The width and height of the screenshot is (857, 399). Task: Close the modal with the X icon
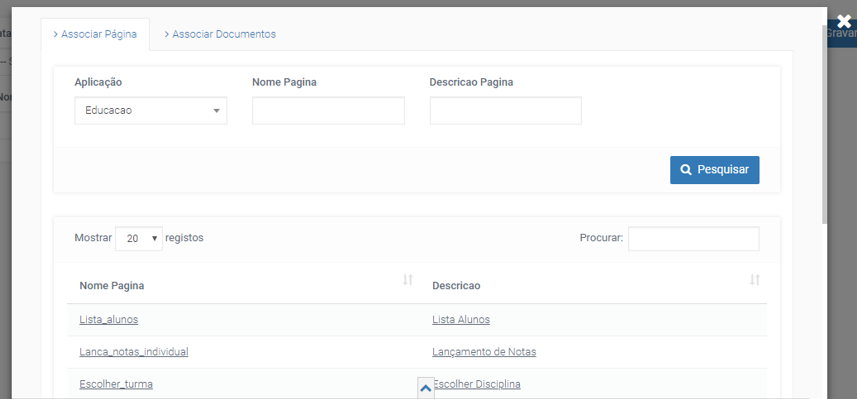844,22
